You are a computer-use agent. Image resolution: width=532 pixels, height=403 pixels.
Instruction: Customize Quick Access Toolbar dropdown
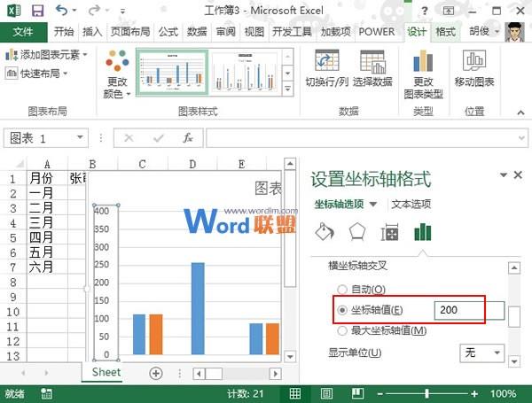(x=122, y=12)
